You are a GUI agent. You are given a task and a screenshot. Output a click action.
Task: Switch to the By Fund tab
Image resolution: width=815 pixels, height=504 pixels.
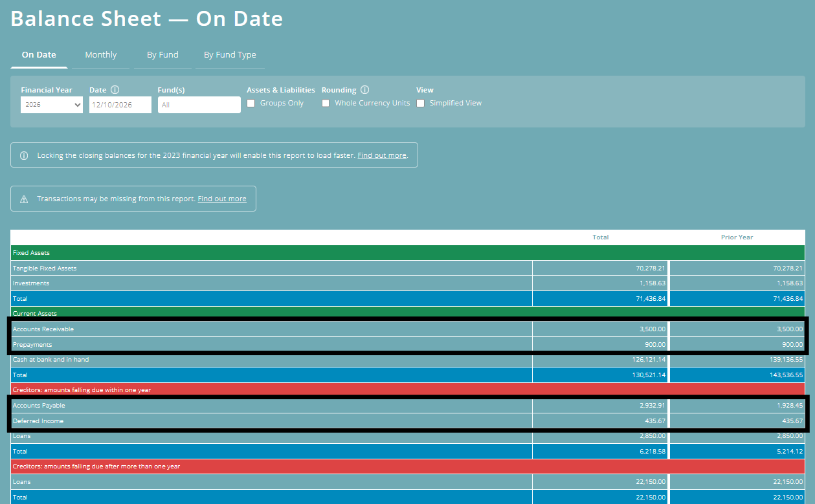click(x=162, y=55)
